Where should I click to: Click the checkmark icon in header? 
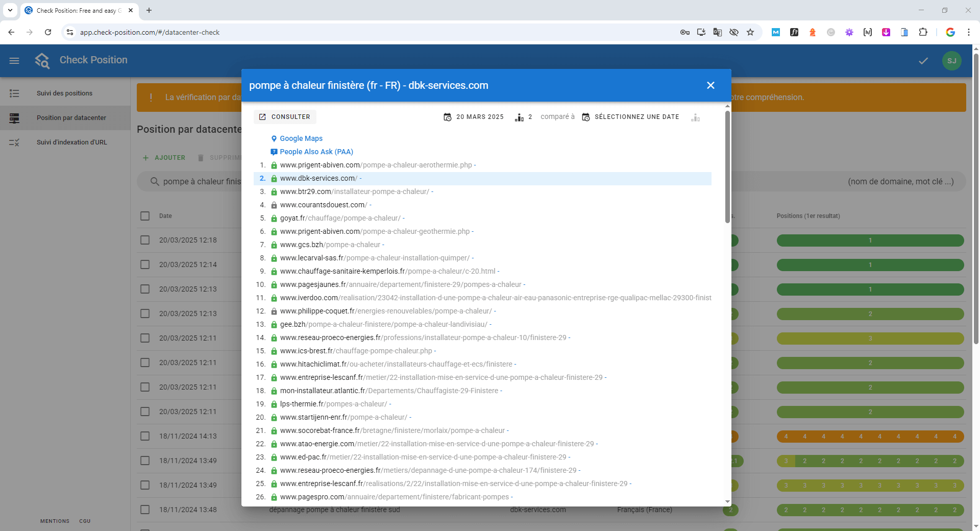923,61
